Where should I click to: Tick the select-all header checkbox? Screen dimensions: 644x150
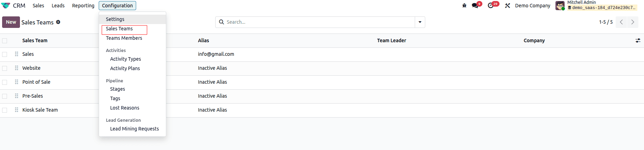(x=5, y=41)
